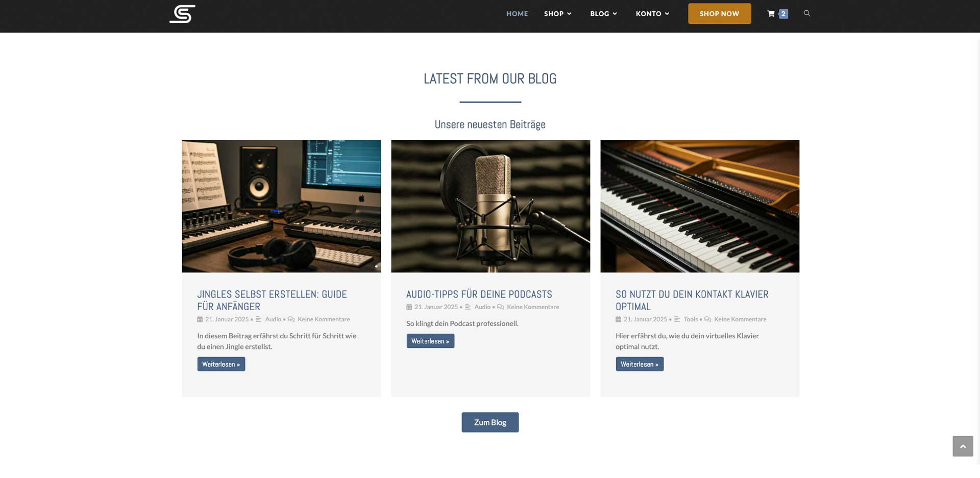
Task: Click category icon beside Tools label
Action: (x=677, y=319)
